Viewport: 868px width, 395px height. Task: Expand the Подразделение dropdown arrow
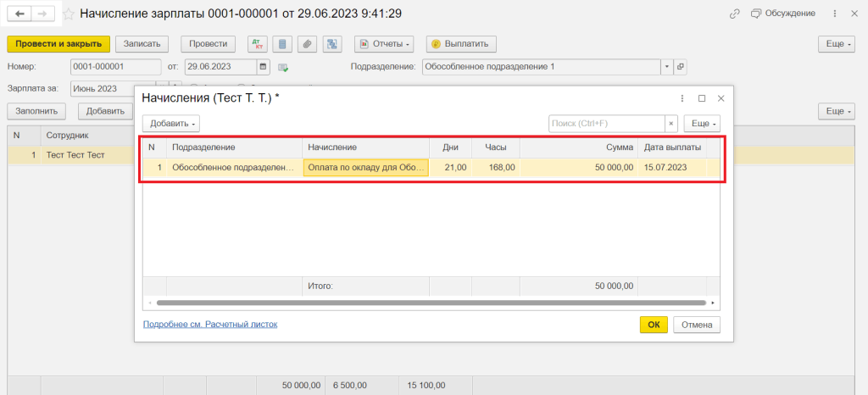pos(666,67)
